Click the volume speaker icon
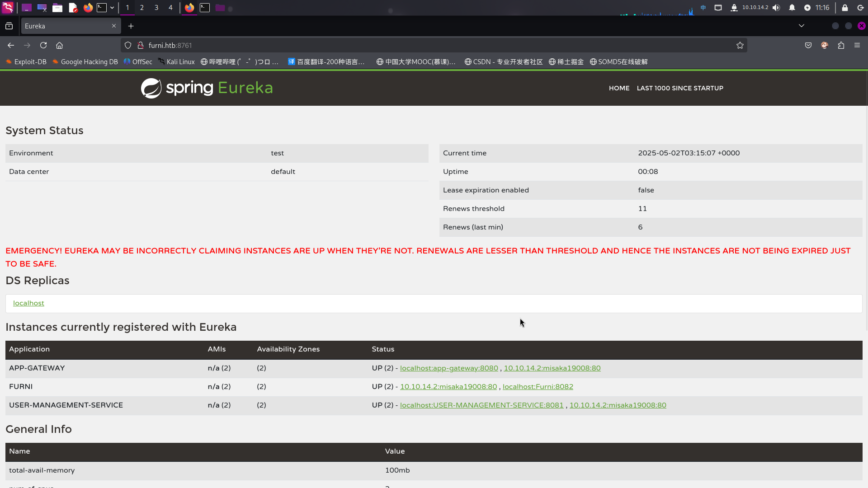The height and width of the screenshot is (488, 868). [776, 8]
